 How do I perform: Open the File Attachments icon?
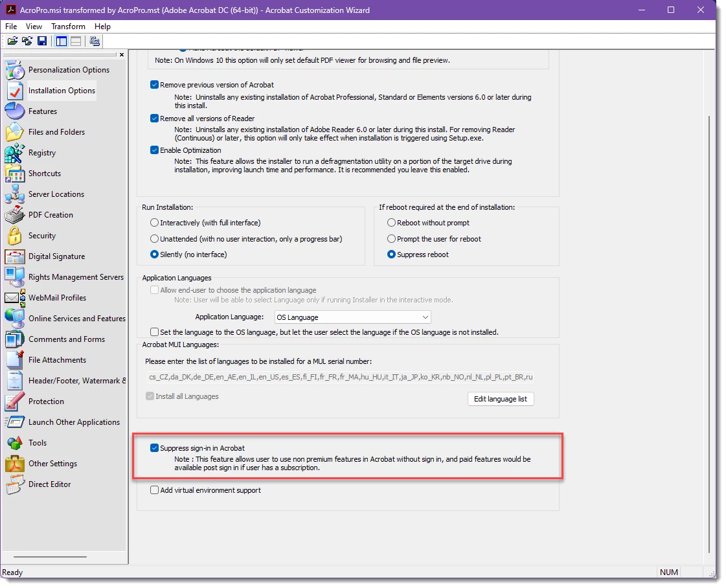click(15, 360)
